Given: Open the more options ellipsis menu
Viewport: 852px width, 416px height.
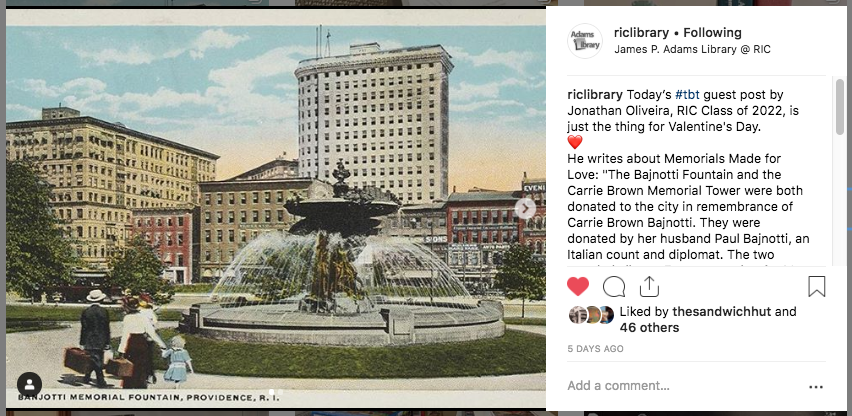Looking at the screenshot, I should coord(816,387).
